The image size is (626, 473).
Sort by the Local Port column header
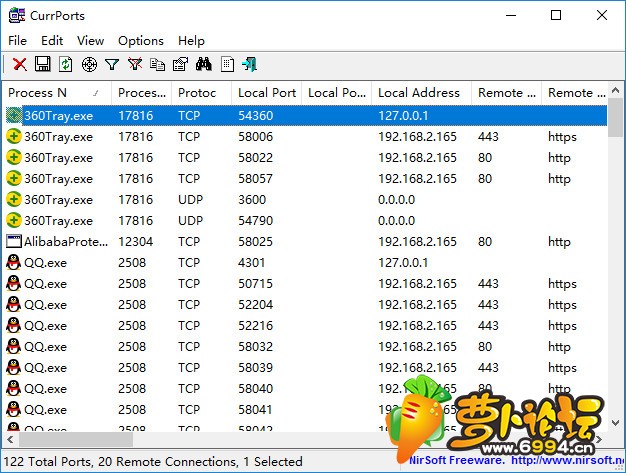tap(267, 93)
